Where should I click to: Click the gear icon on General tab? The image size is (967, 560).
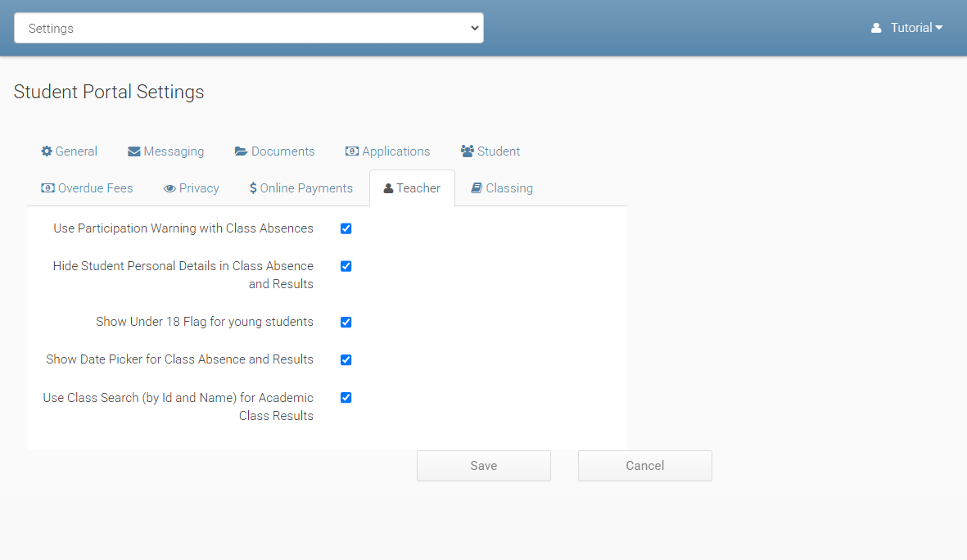coord(47,151)
